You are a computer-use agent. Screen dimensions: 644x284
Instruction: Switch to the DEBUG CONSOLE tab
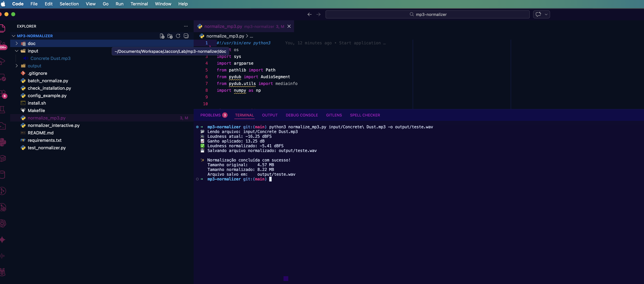tap(302, 115)
